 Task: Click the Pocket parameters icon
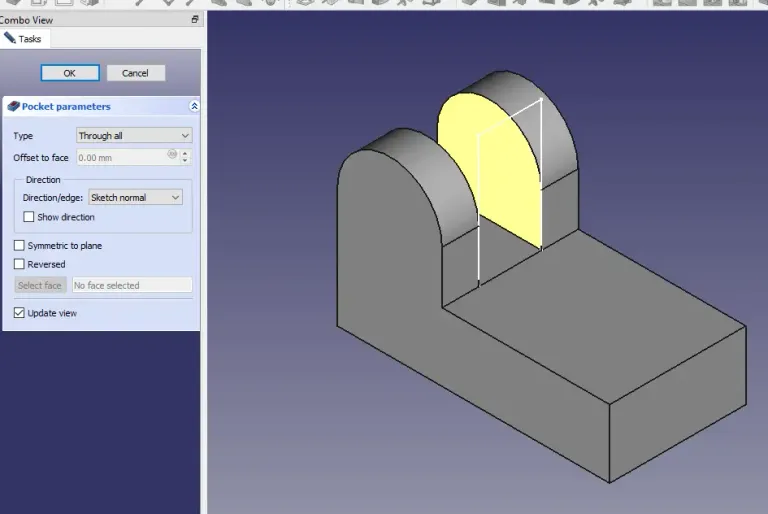14,106
